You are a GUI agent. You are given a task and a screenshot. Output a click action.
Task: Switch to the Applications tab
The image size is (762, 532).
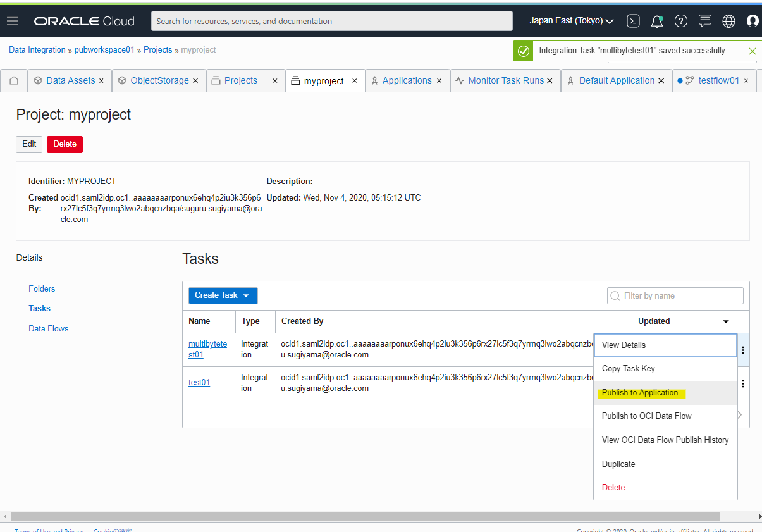point(407,81)
